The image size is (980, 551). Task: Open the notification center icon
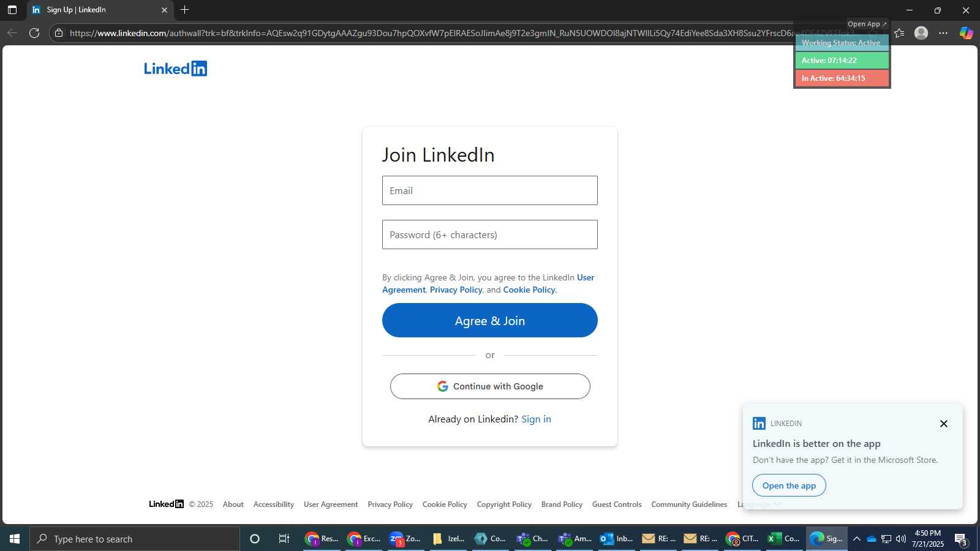pos(961,539)
